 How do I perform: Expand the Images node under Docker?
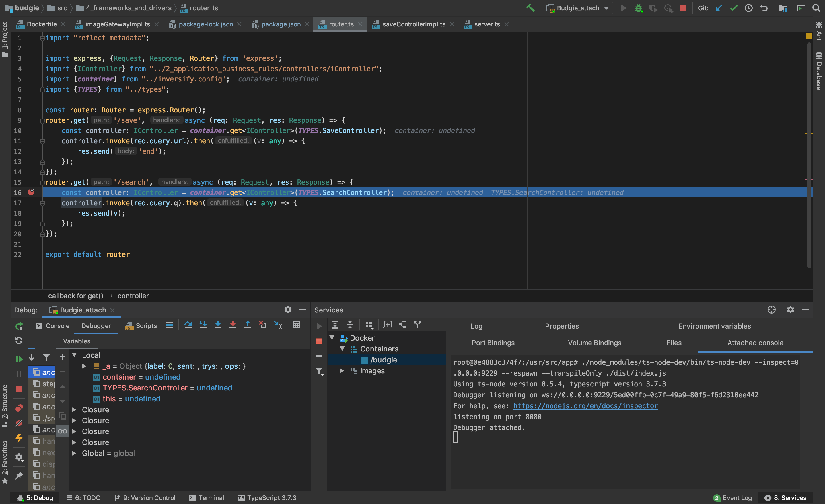342,370
